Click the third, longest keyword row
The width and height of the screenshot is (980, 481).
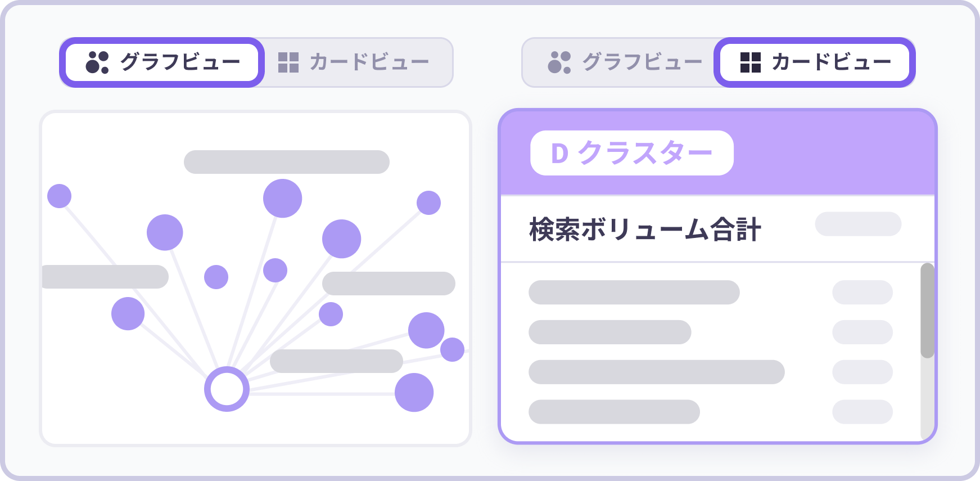click(x=656, y=372)
